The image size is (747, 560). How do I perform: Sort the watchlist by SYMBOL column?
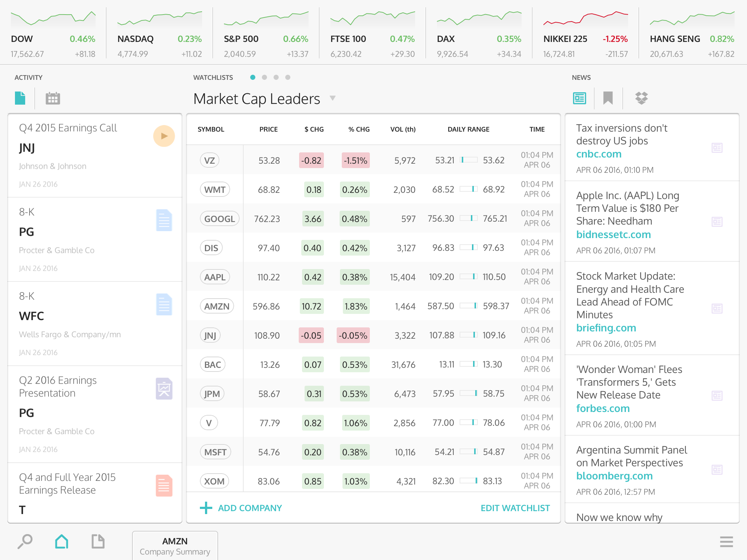tap(211, 129)
